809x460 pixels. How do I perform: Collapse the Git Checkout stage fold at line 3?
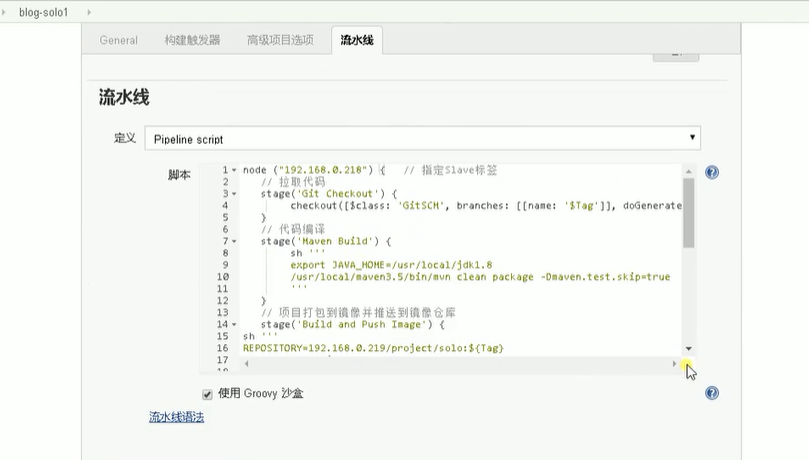point(234,194)
